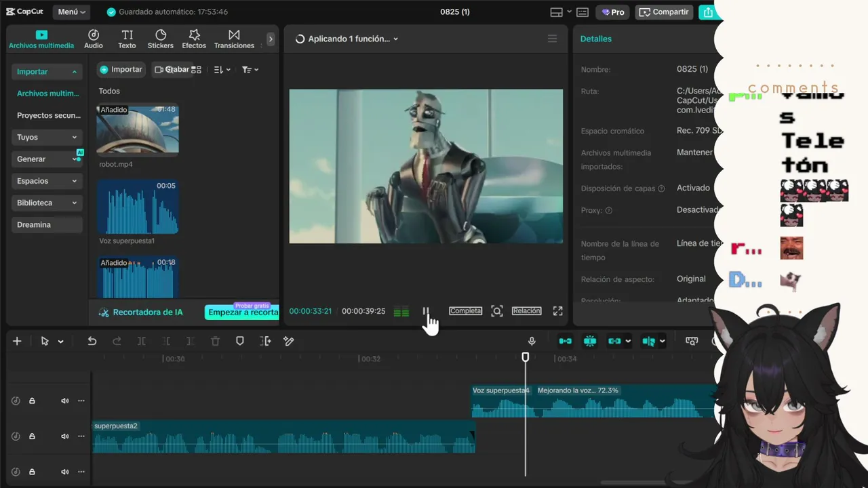Open the keyboard shortcuts icon
The width and height of the screenshot is (868, 488).
[x=583, y=12]
